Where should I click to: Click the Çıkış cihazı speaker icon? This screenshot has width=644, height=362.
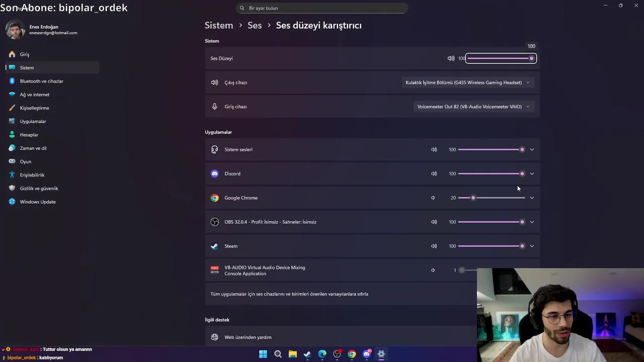point(215,82)
